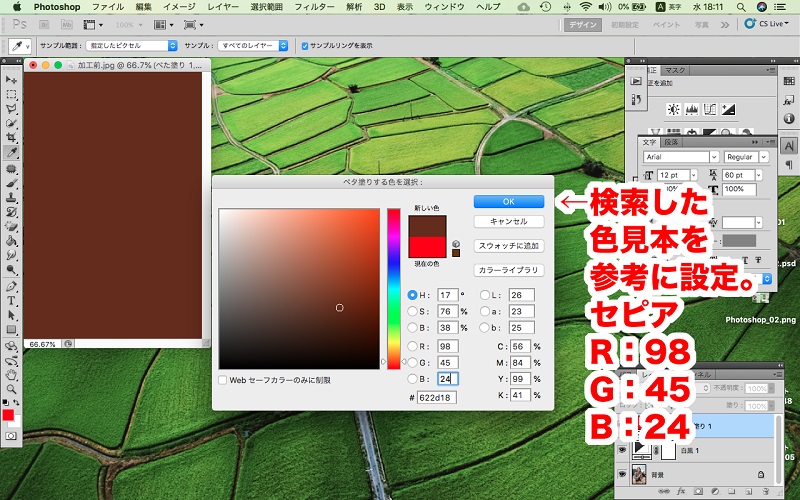
Task: Add a Brightness/Contrast adjustment
Action: pos(673,109)
